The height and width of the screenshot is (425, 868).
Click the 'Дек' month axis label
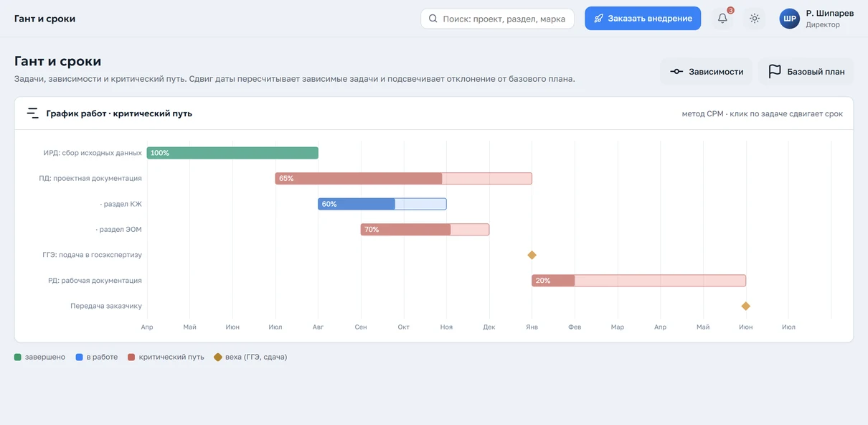[x=489, y=327]
